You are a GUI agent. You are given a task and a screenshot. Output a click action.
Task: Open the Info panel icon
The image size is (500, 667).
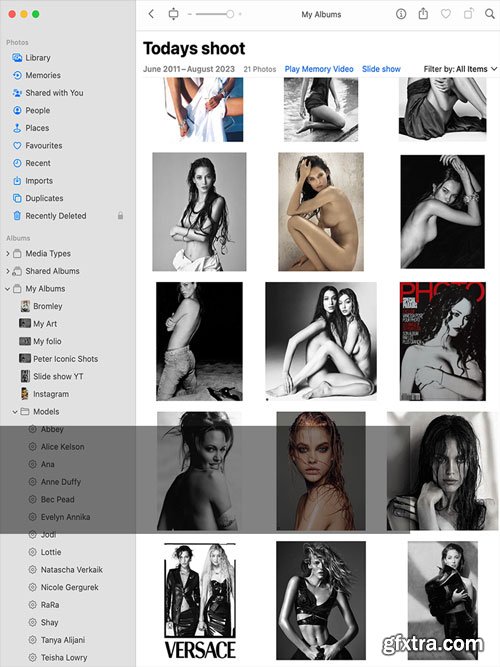click(x=401, y=14)
